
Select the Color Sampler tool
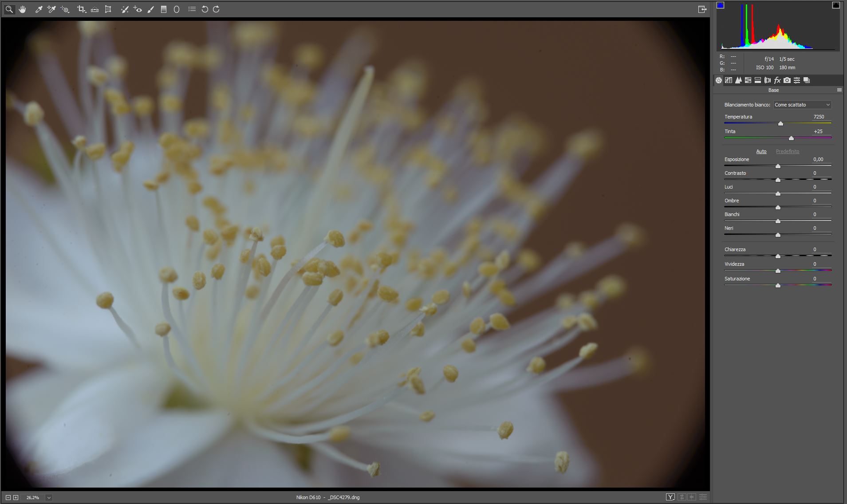[x=51, y=9]
